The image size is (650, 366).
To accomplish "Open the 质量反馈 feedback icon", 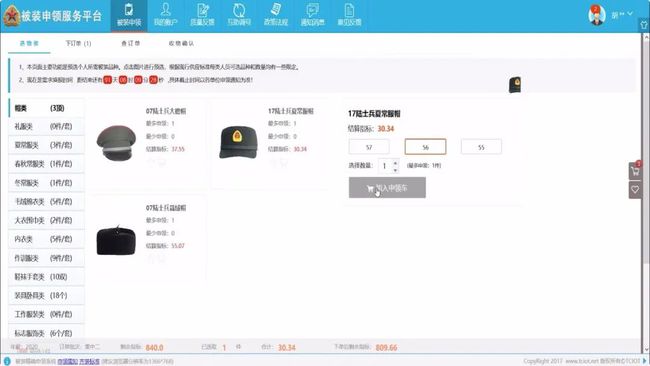I will pyautogui.click(x=202, y=15).
